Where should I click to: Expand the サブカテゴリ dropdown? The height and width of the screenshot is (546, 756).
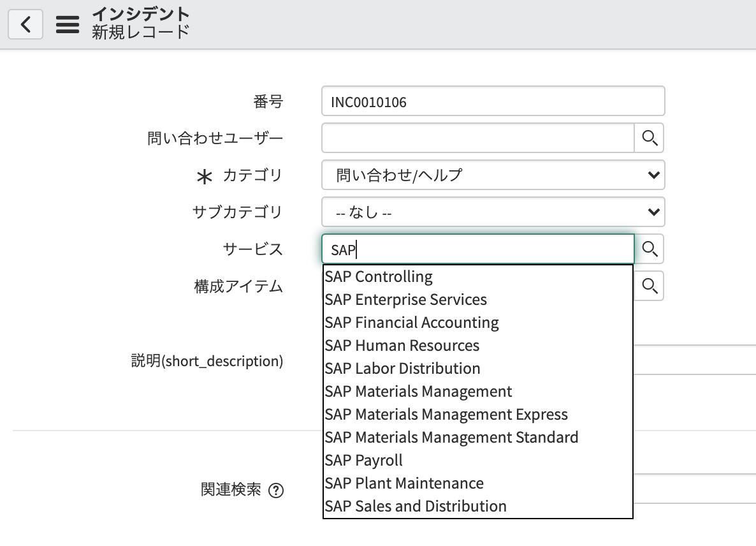(x=493, y=212)
